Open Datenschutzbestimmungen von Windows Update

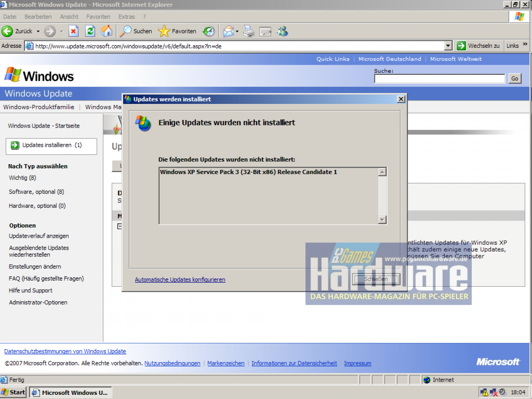click(x=65, y=351)
